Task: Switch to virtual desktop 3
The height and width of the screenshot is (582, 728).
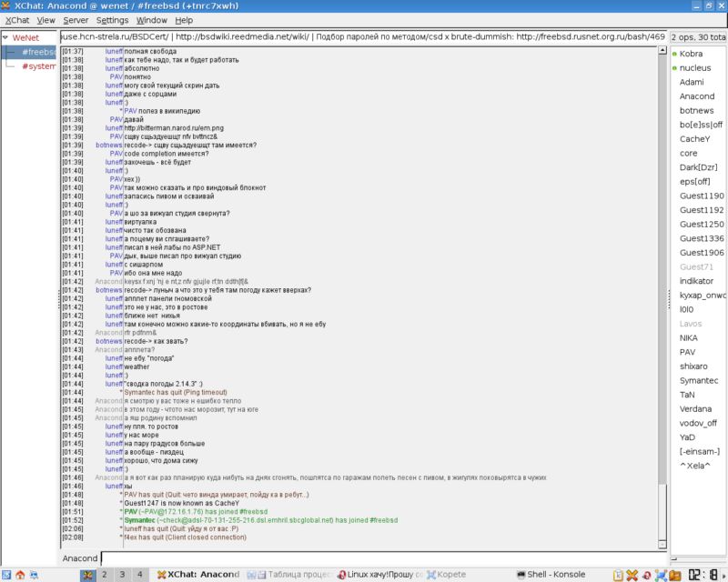Action: (x=122, y=575)
